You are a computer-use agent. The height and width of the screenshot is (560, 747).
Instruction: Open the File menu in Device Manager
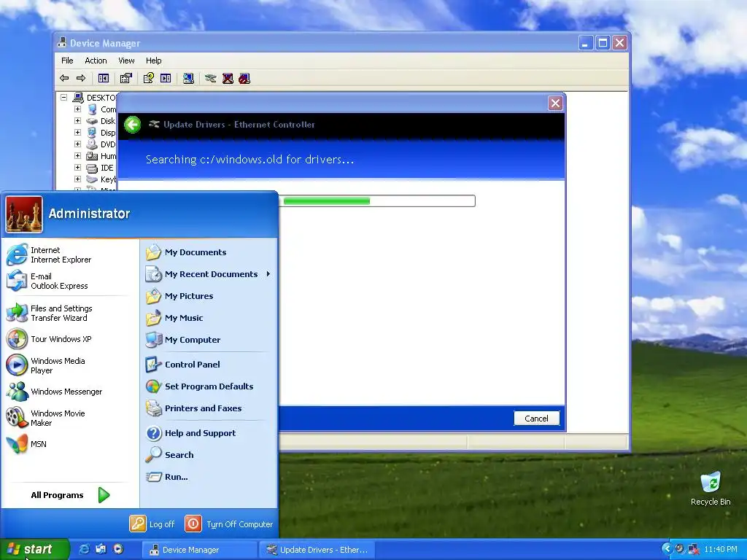[67, 61]
